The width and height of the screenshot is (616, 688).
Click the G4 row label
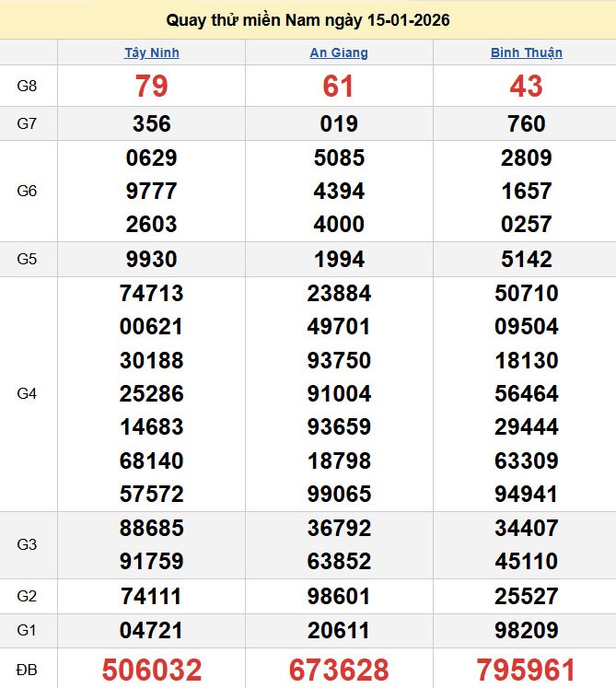tap(28, 393)
